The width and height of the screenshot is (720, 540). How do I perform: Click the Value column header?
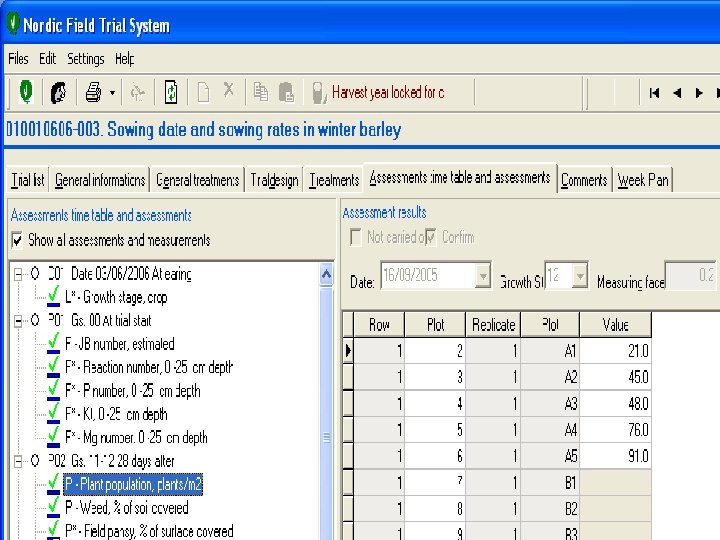[615, 325]
